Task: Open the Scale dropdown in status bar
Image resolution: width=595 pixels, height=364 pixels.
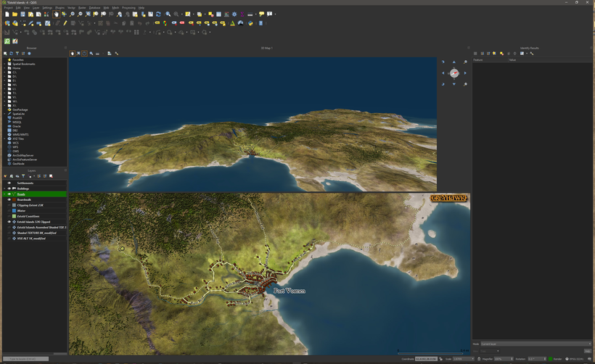Action: point(463,359)
